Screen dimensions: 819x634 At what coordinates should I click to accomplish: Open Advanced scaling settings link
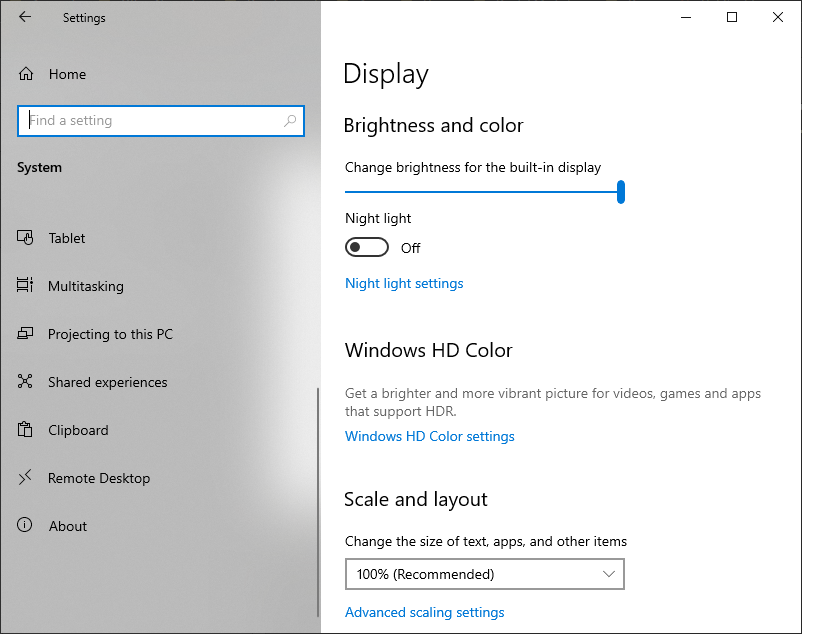tap(424, 612)
